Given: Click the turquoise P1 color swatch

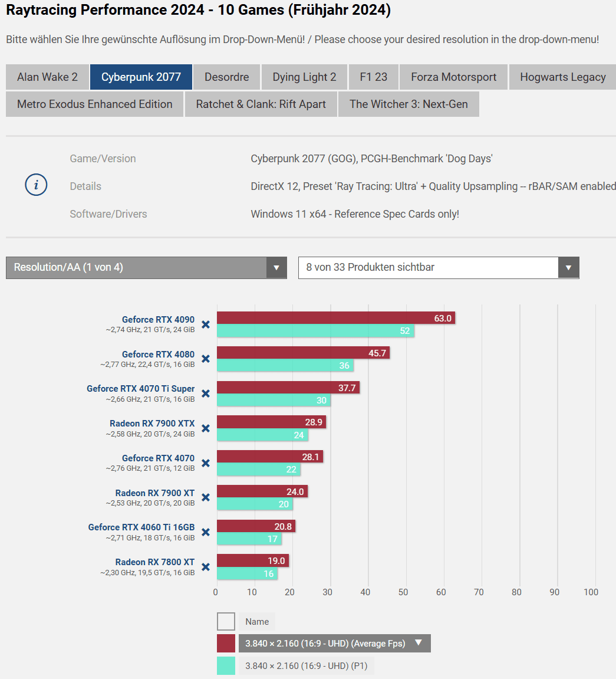Looking at the screenshot, I should (226, 665).
